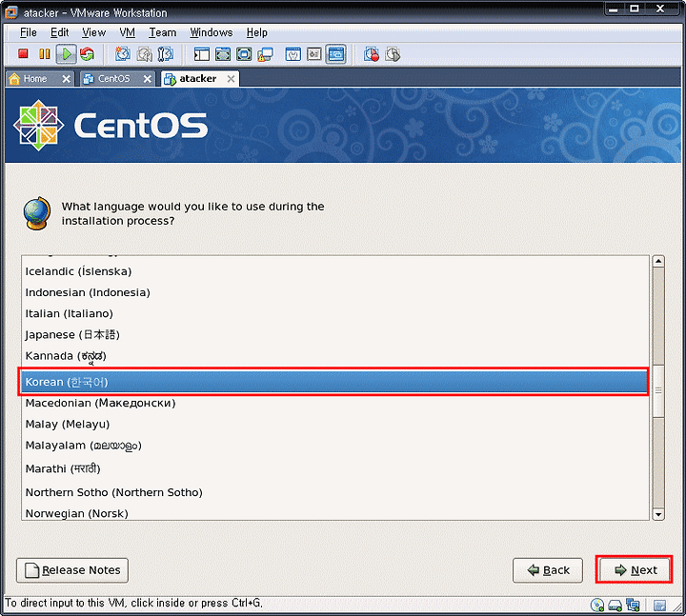Click the Back button

click(x=548, y=570)
